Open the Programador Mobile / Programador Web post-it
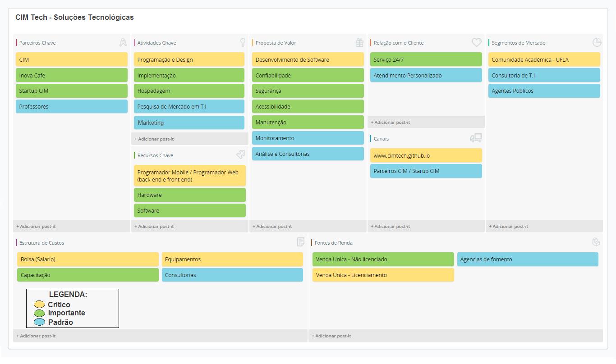 click(x=190, y=176)
